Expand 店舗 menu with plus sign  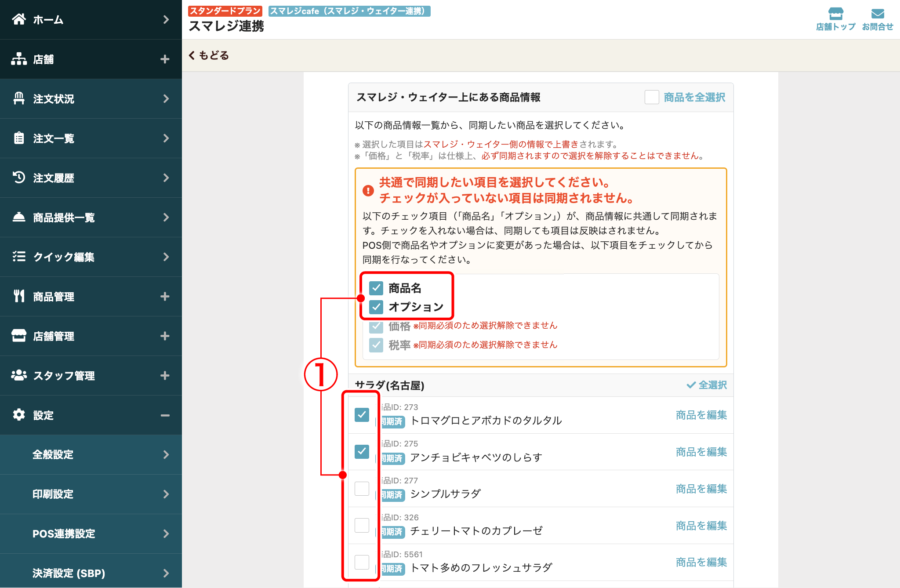tap(165, 59)
